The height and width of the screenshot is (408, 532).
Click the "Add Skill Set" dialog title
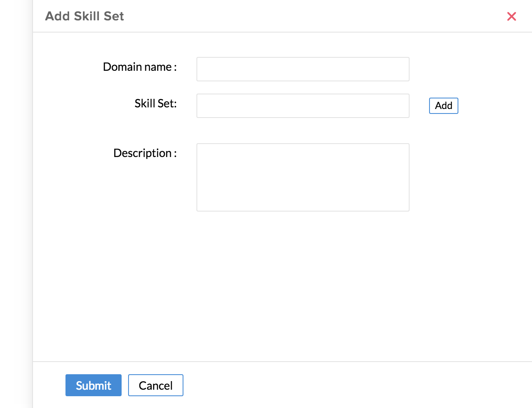(x=84, y=16)
